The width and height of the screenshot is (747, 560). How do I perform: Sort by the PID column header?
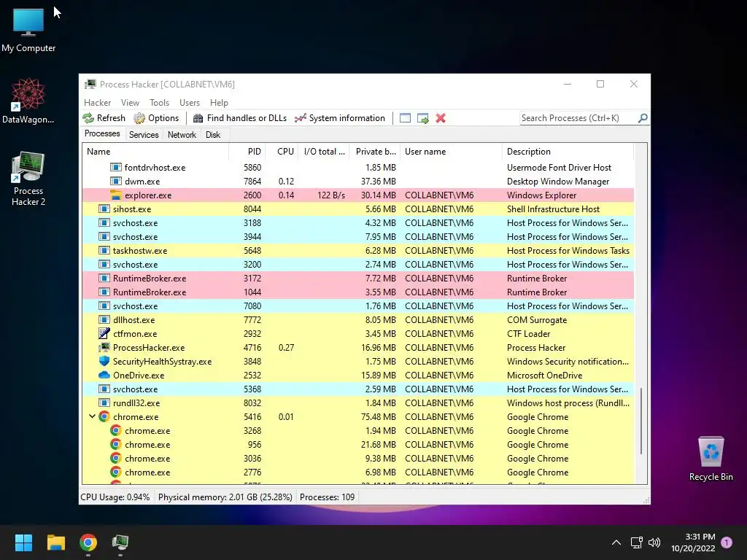[x=247, y=152]
